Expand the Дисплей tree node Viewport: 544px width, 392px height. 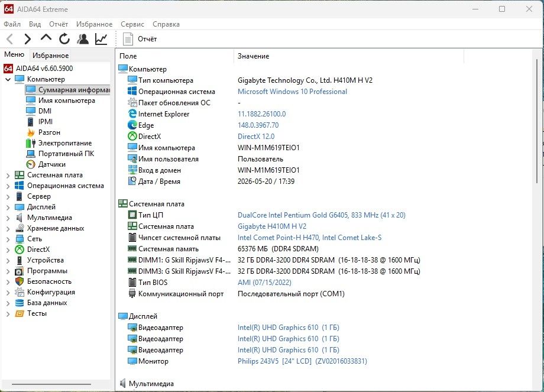tap(8, 208)
